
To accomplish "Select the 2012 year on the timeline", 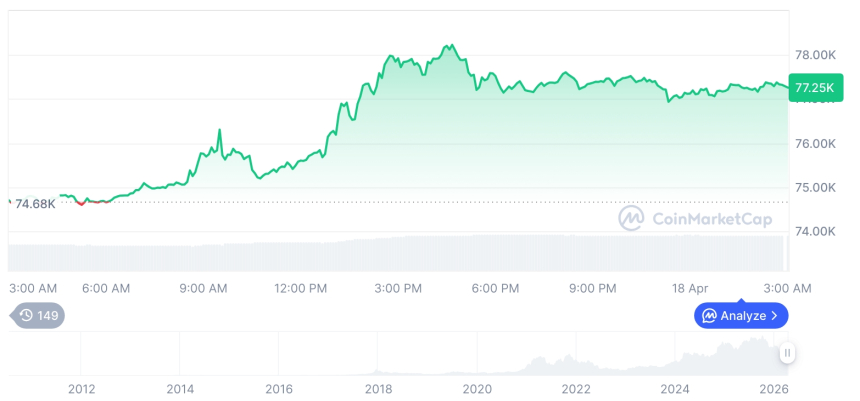I will pos(81,389).
